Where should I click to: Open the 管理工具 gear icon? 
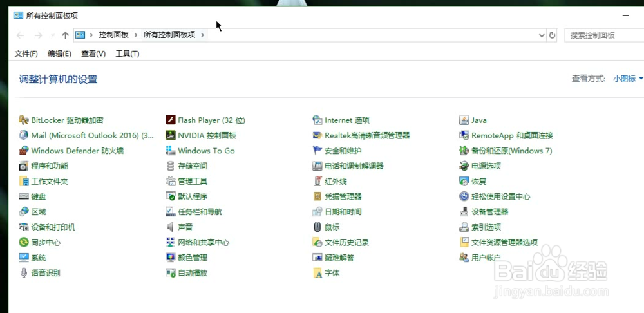click(x=171, y=181)
